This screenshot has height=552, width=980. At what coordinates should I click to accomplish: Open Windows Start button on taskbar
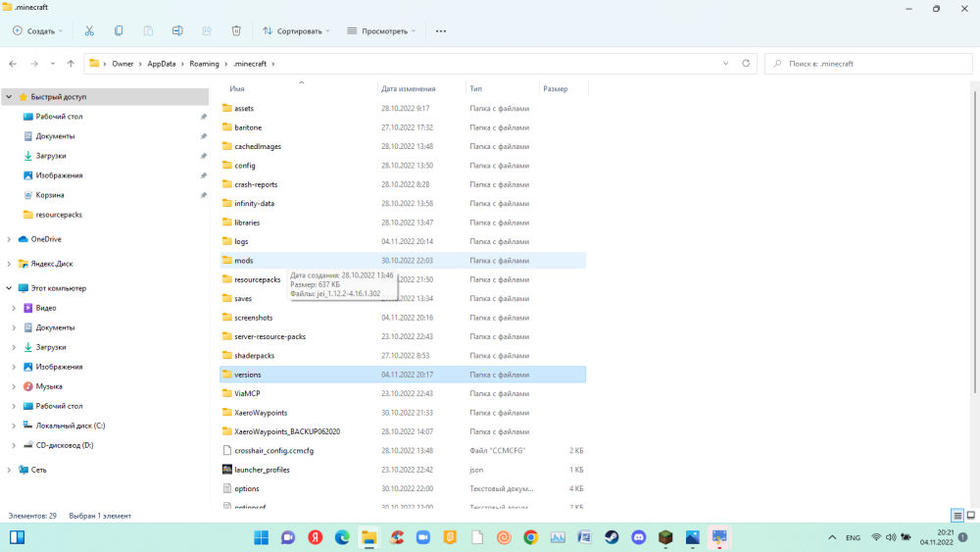[262, 537]
